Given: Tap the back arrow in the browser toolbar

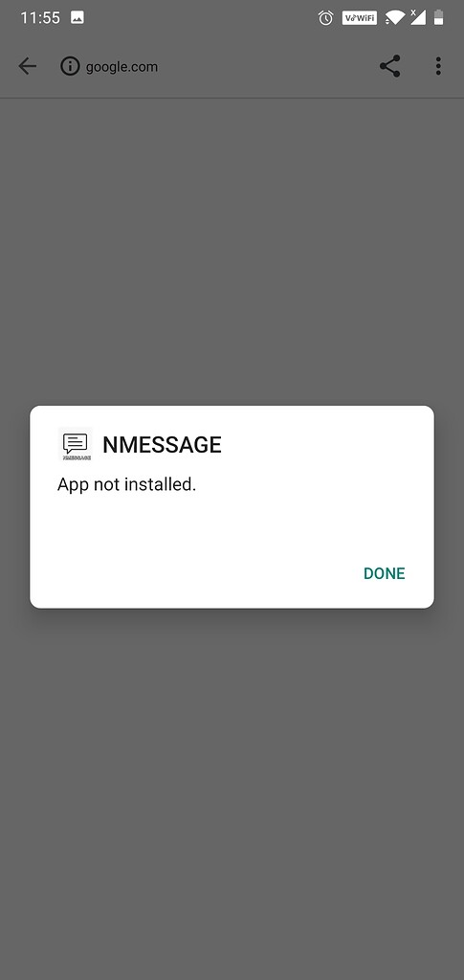Looking at the screenshot, I should (27, 66).
